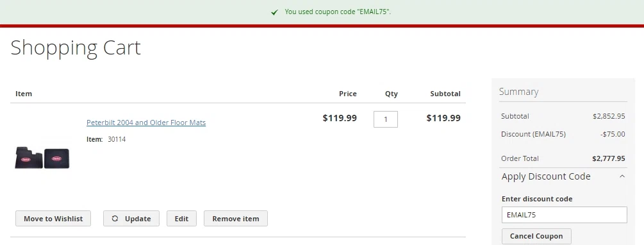Move the item to Wishlist

[x=53, y=219]
